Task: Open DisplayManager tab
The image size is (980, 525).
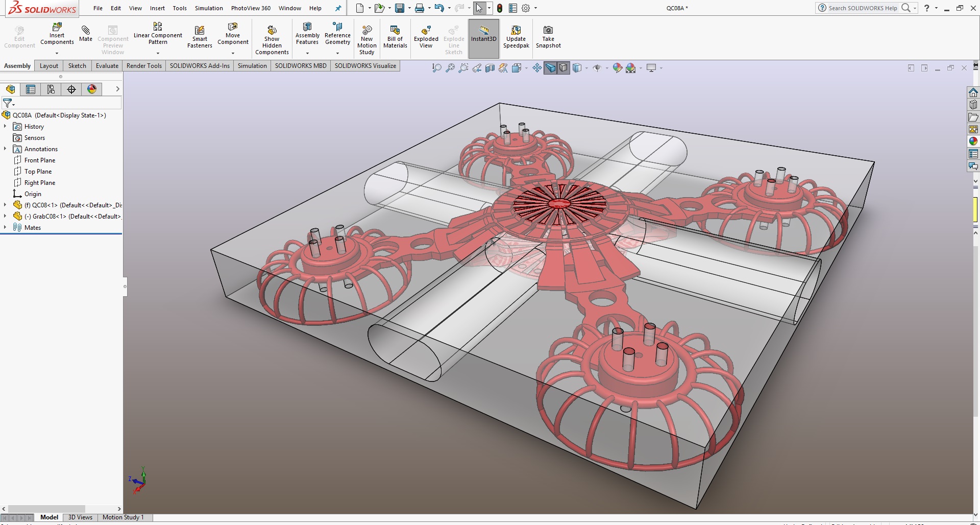Action: (x=92, y=89)
